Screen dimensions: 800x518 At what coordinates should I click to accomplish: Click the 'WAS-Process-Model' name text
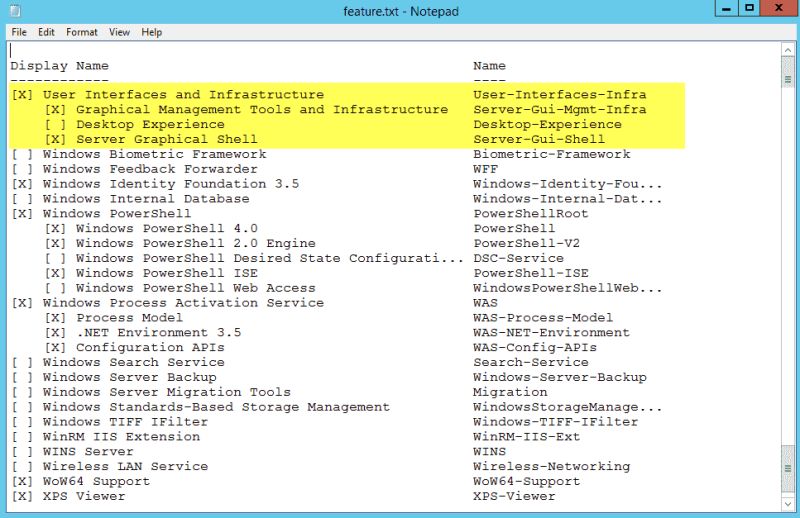pos(543,317)
